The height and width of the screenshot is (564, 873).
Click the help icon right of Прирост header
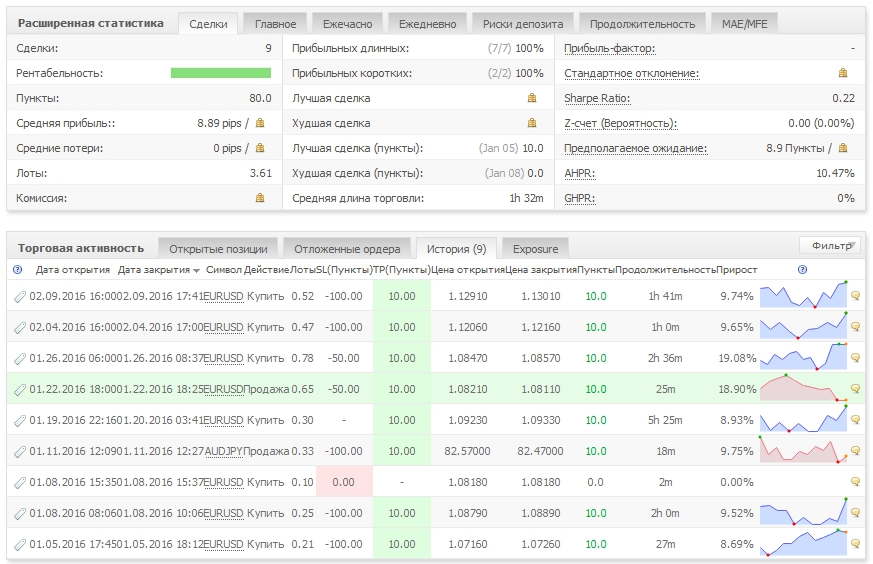point(802,270)
